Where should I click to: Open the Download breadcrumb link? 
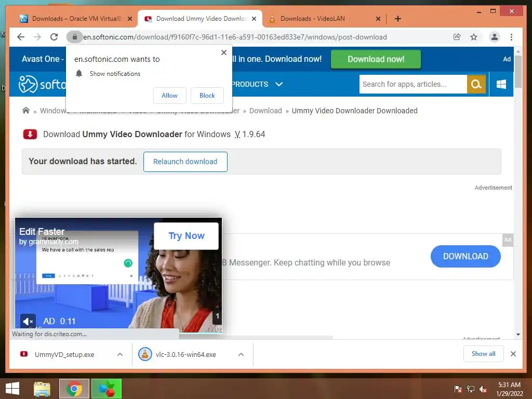[x=265, y=111]
